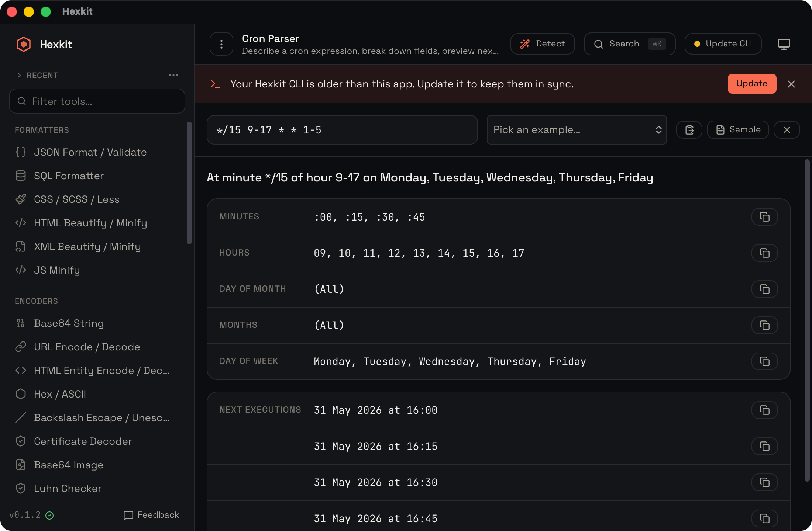Select the Base64 String encoder
The height and width of the screenshot is (531, 812).
pos(97,323)
